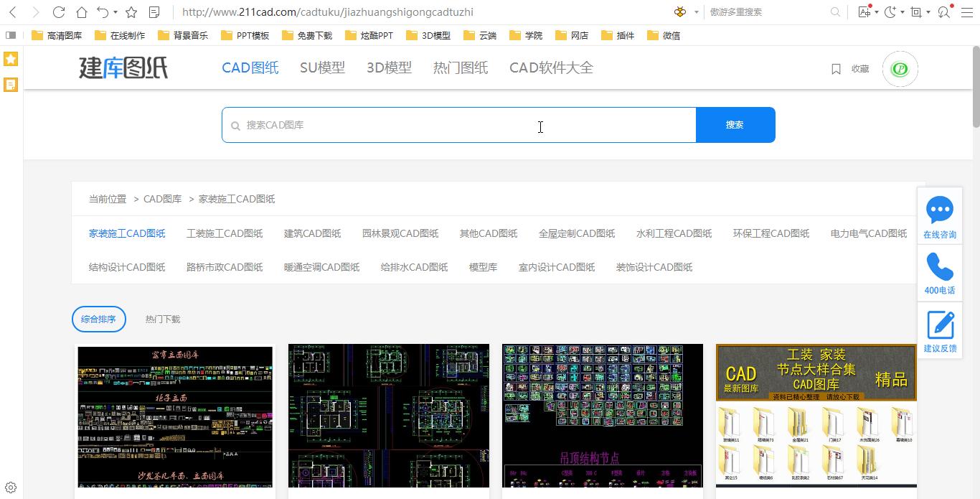
Task: Expand the undo-close-tab dropdown arrow
Action: click(x=116, y=12)
